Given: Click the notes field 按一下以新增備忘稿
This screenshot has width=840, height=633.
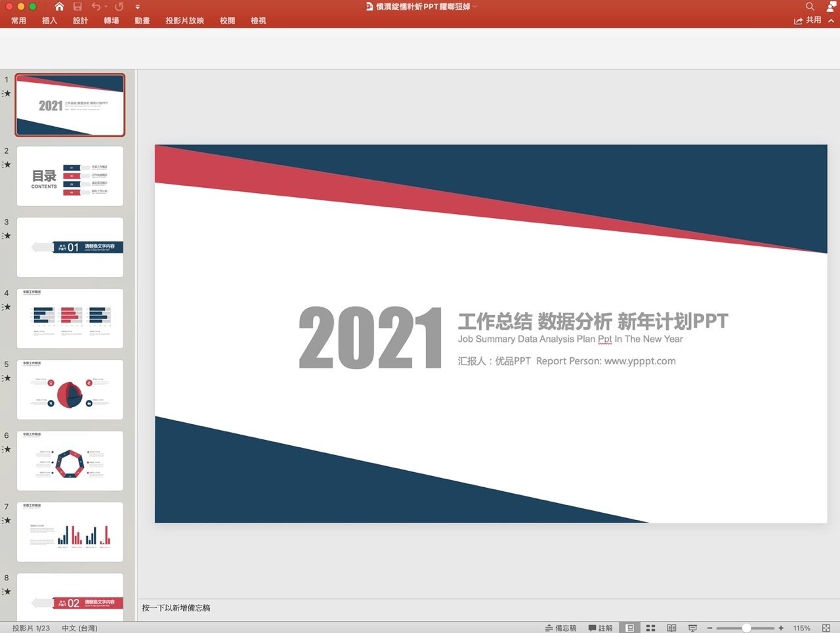Looking at the screenshot, I should (x=176, y=608).
